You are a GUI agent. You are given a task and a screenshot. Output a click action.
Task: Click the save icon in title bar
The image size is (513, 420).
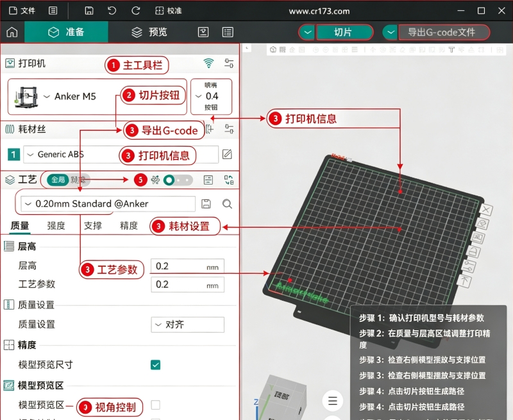(89, 11)
